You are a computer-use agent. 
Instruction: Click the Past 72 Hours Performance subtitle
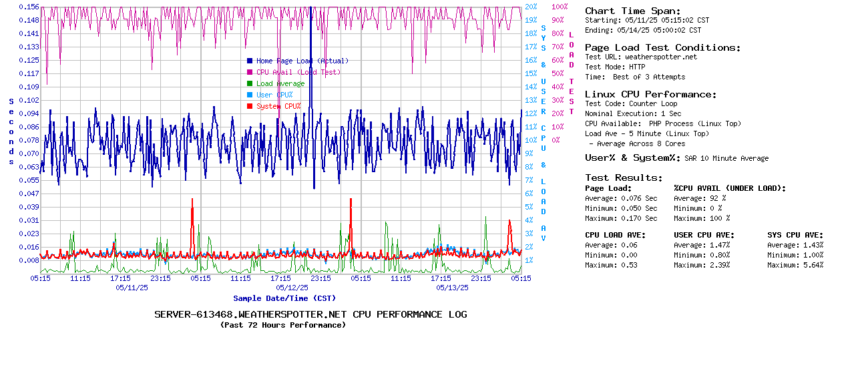283,325
